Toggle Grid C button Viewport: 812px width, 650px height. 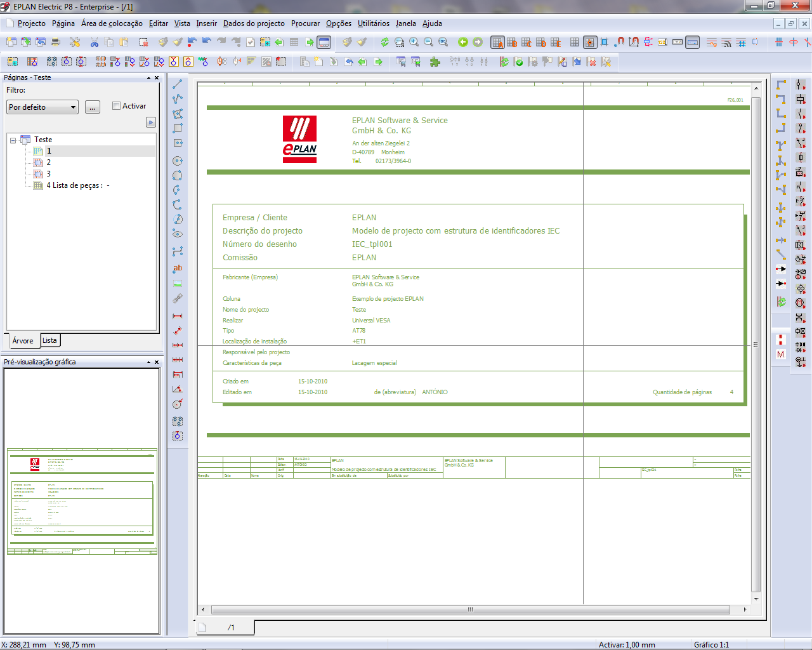coord(527,42)
